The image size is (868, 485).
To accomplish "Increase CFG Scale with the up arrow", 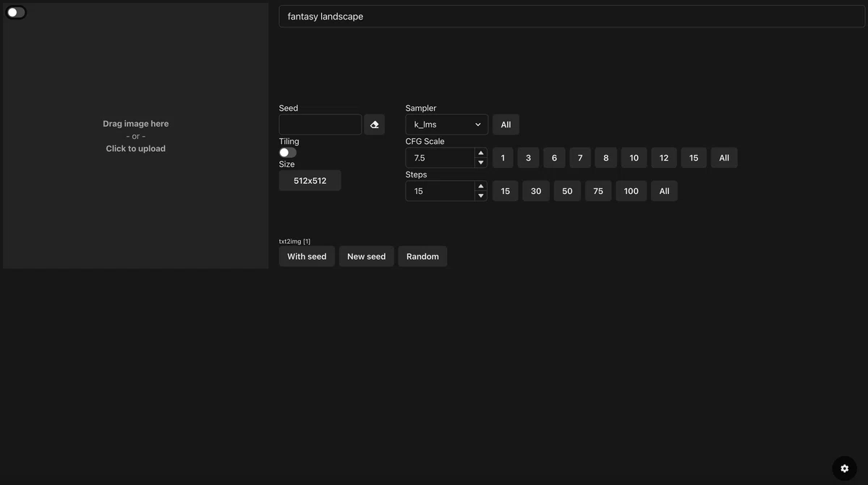I will coord(481,153).
